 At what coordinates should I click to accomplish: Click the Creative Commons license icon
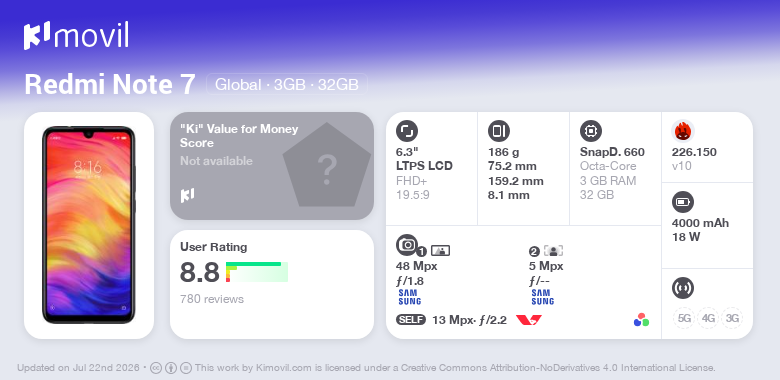[x=156, y=368]
